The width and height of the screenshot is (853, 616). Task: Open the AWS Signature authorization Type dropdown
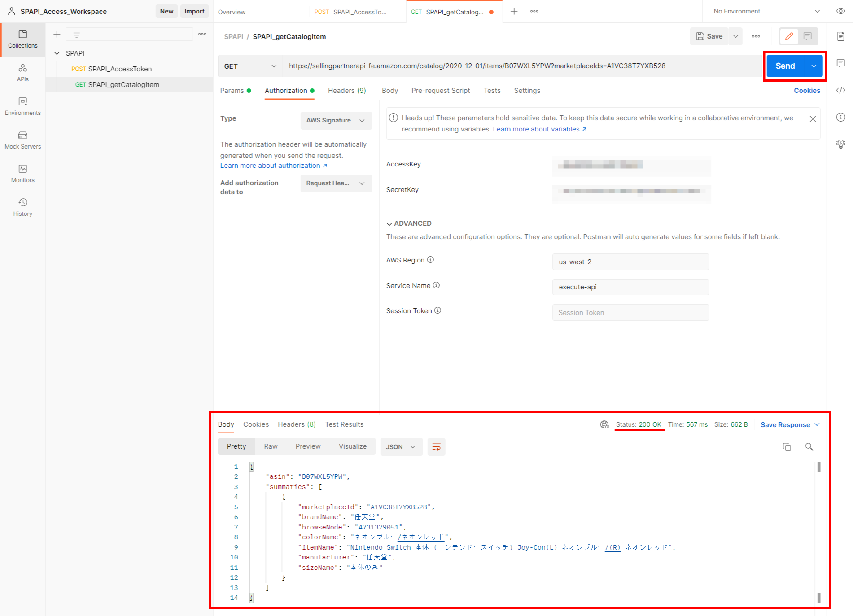(x=336, y=120)
